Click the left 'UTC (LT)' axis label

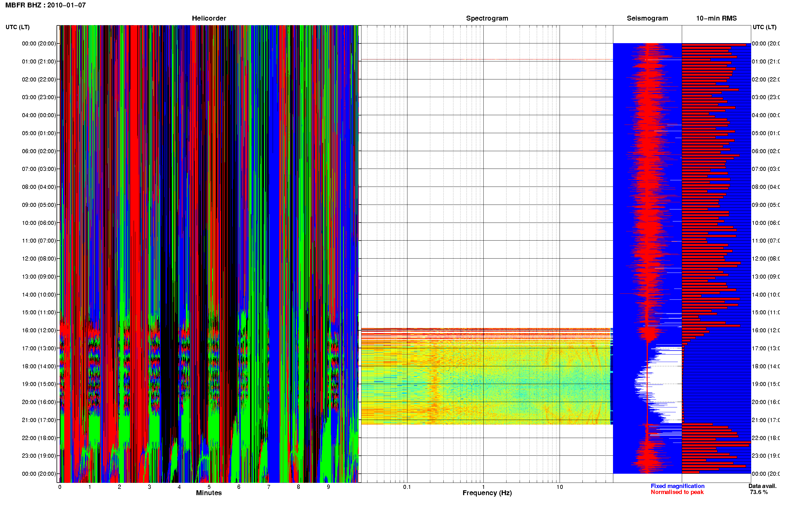point(17,27)
